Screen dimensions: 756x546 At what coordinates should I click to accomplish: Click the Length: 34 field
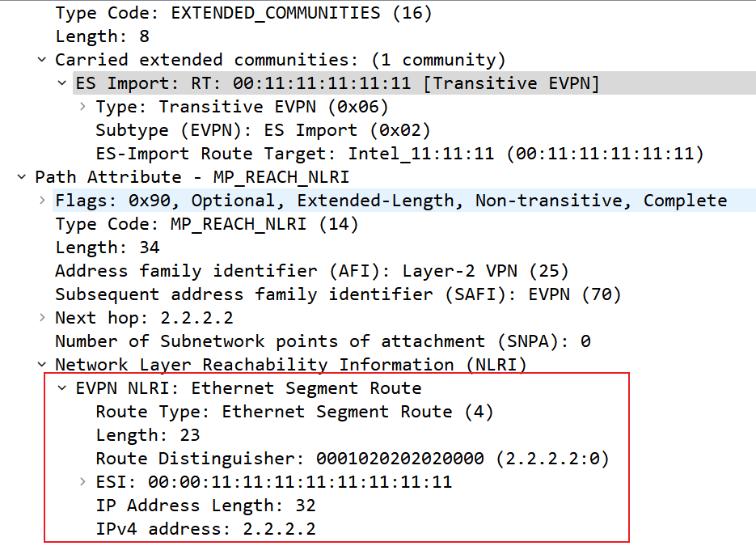pos(107,248)
